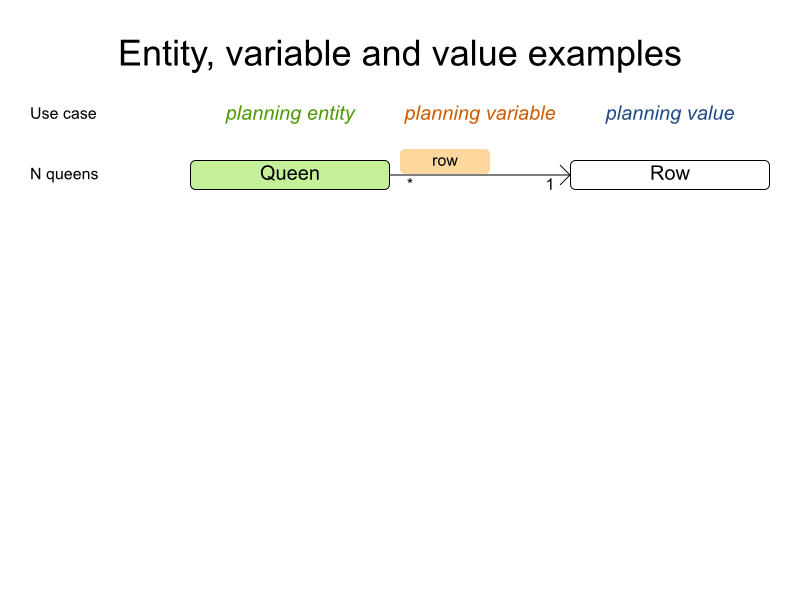Click the green Queen entity box

(x=290, y=174)
